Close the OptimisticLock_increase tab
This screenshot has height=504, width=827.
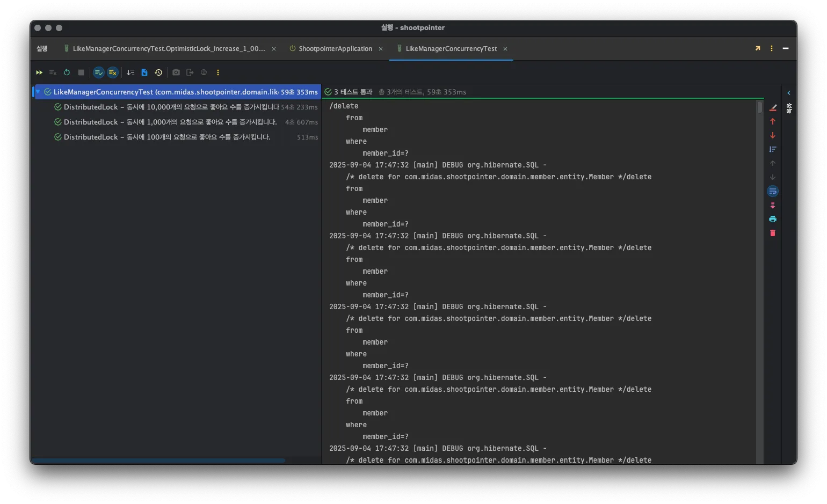274,49
